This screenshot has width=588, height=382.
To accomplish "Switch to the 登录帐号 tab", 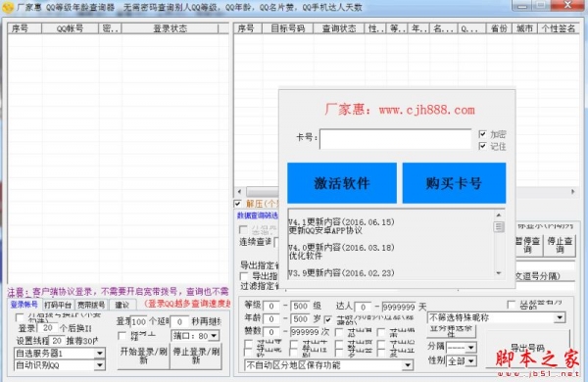I will pyautogui.click(x=24, y=305).
